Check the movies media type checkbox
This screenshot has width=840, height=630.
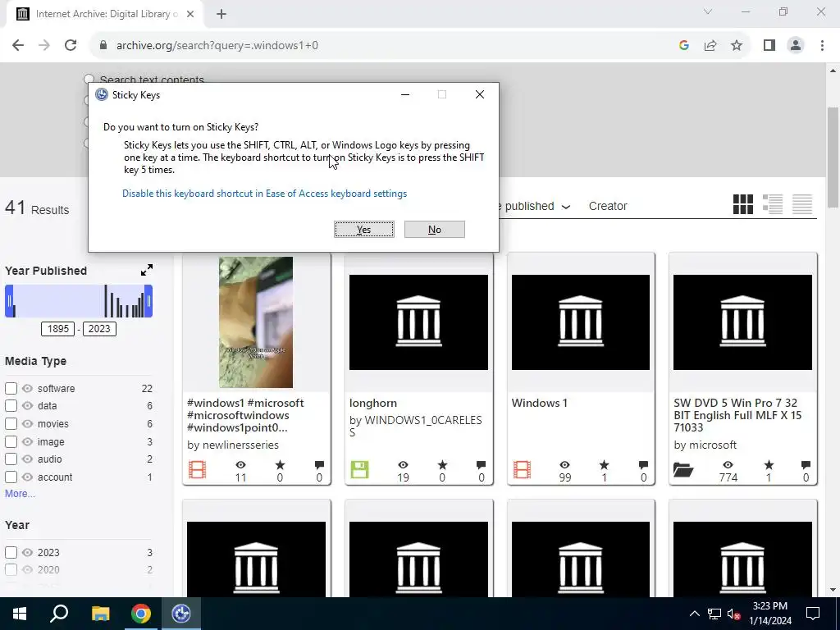[x=11, y=423]
